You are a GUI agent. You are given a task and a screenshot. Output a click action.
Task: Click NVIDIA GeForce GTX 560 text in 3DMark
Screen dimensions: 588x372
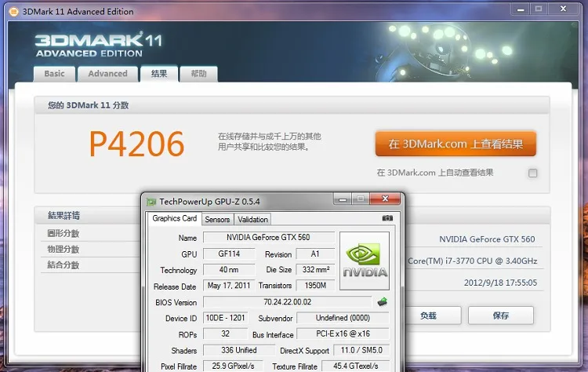pos(487,239)
